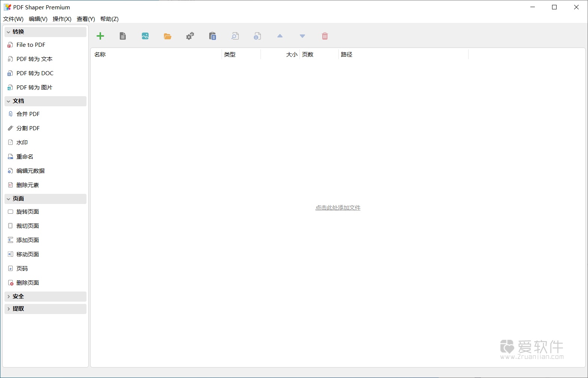Click the 删除元素 icon
This screenshot has height=378, width=588.
click(x=10, y=185)
